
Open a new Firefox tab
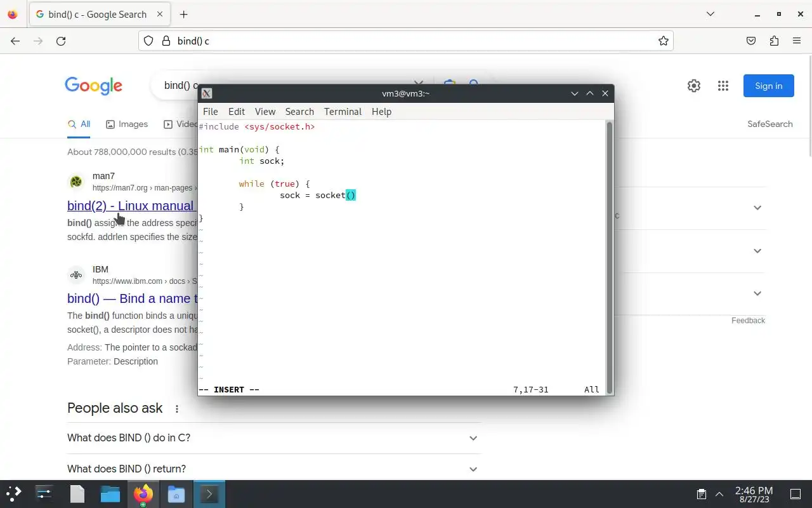click(183, 14)
